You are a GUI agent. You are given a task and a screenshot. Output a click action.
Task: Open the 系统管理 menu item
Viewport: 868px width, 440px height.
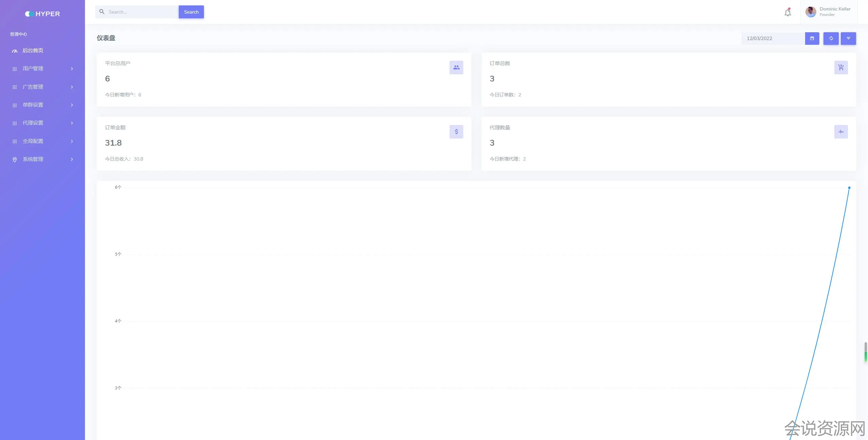pos(33,159)
